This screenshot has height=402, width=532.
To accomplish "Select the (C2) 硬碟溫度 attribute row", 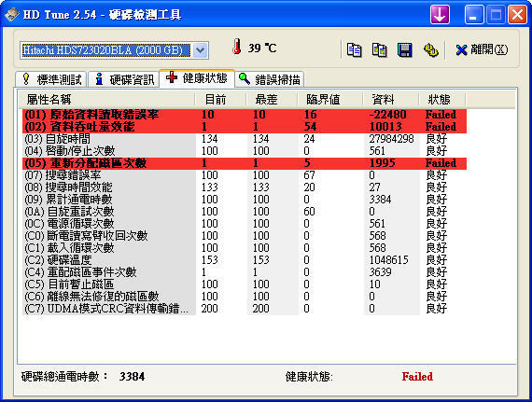I will [x=245, y=260].
